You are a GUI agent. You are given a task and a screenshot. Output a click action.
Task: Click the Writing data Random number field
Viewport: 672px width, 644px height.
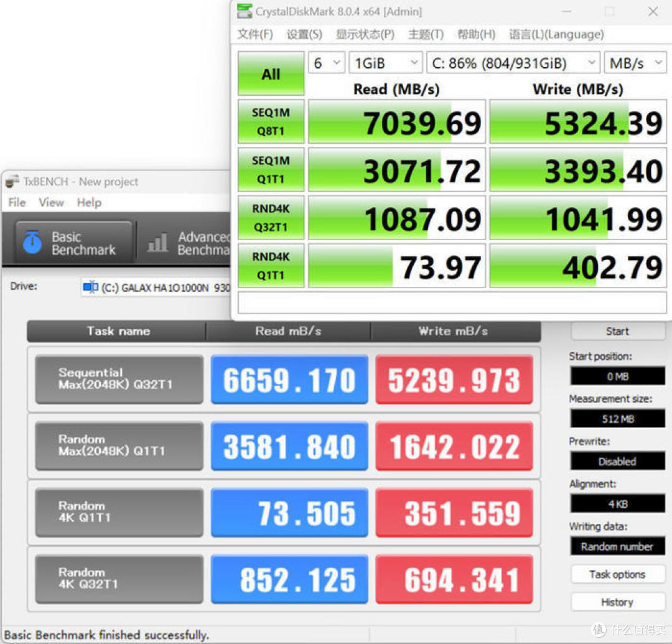(618, 546)
